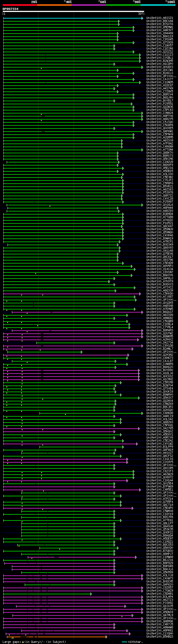
Task: Select the UniRef100_C0SBL1 label
Action: (160, 58)
